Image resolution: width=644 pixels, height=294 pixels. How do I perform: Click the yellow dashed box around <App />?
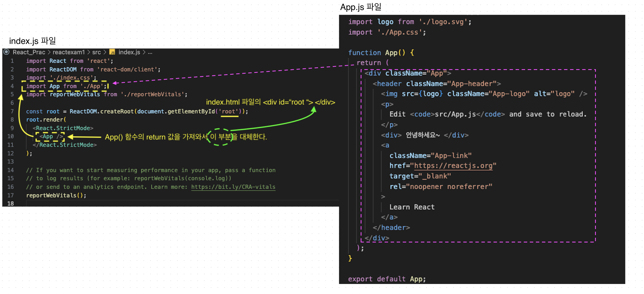(x=50, y=136)
